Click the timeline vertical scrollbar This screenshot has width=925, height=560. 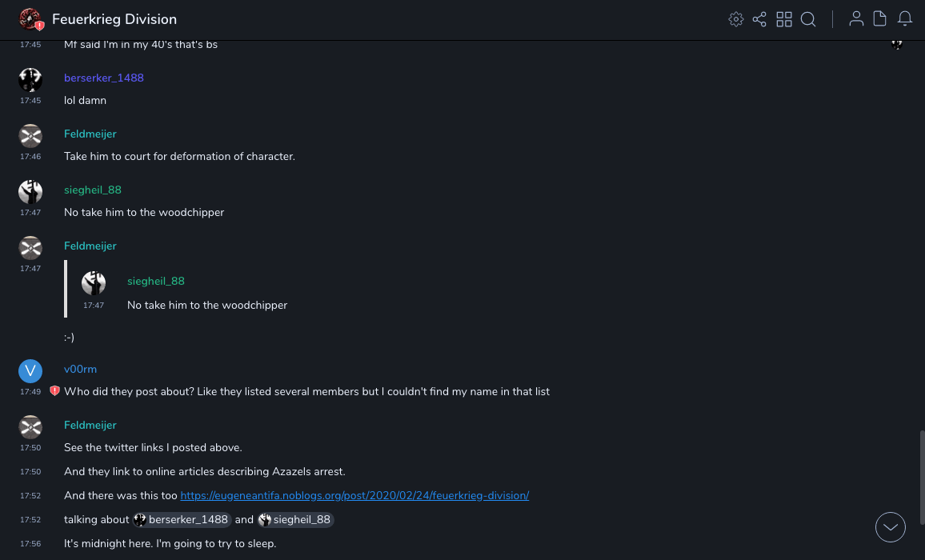coord(922,478)
